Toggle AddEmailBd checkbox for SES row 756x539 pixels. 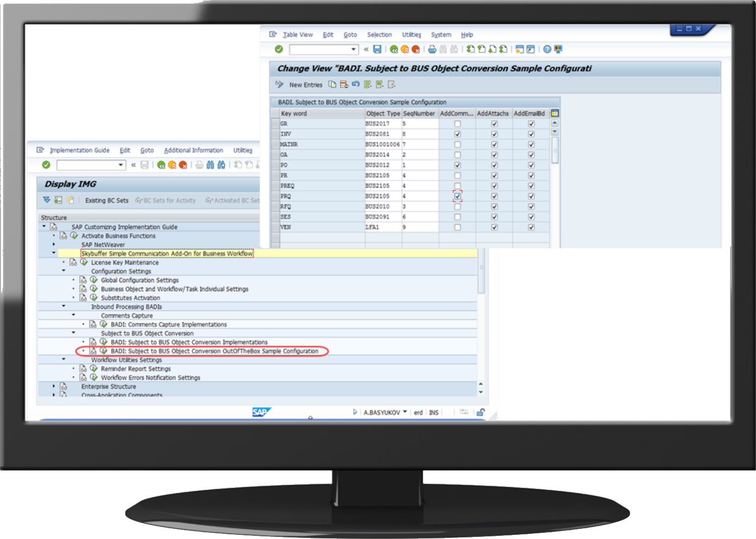coord(531,217)
